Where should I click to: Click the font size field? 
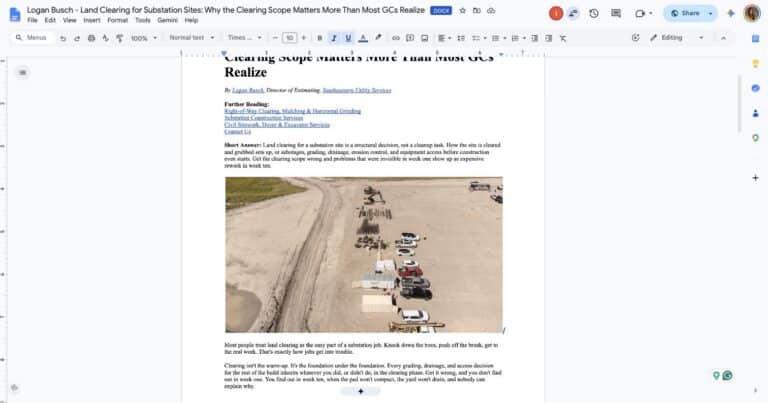point(289,38)
